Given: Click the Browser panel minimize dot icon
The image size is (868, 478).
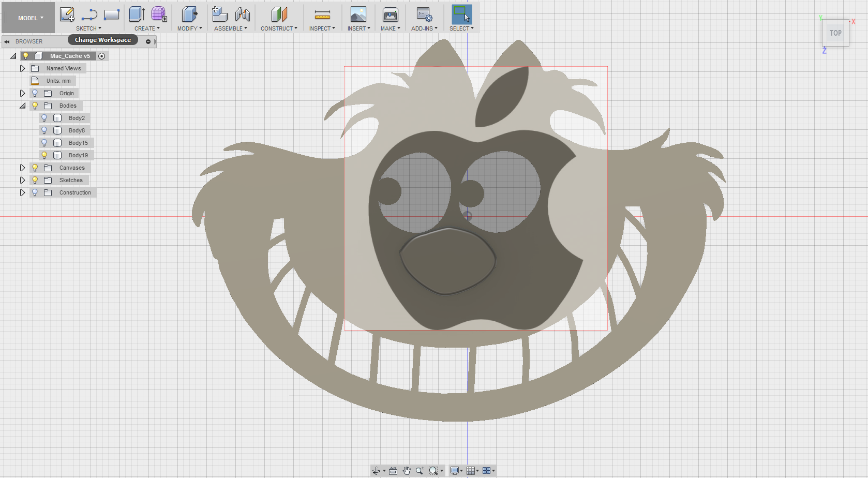Looking at the screenshot, I should 148,41.
